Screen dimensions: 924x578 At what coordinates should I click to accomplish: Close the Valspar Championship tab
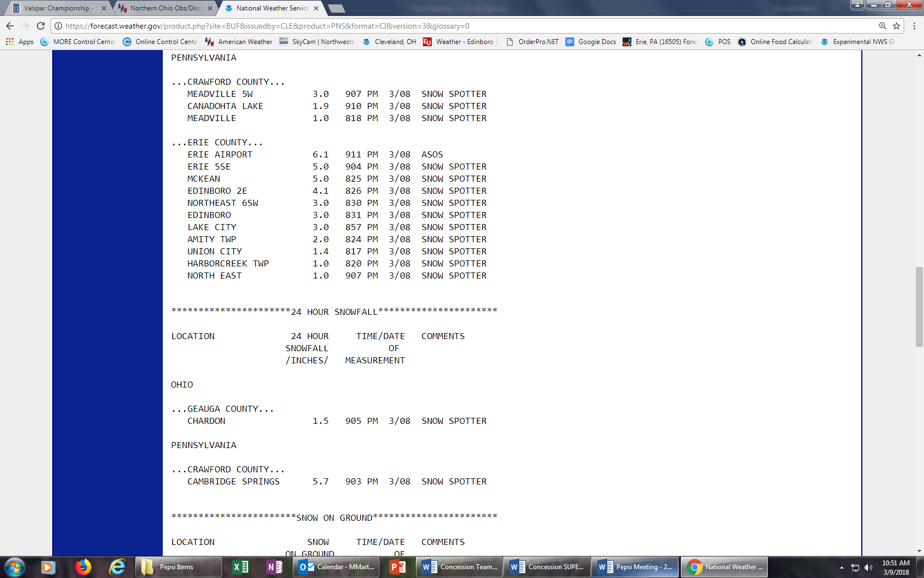[x=104, y=8]
